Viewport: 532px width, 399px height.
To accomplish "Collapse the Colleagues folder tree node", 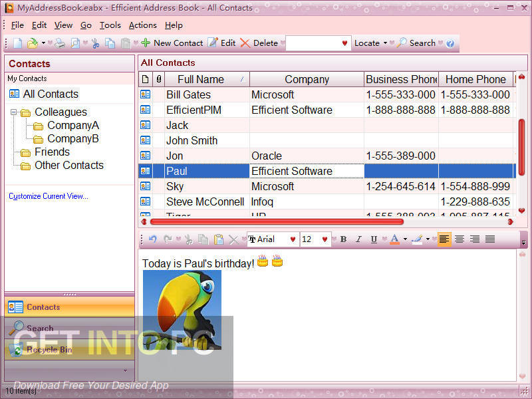I will pyautogui.click(x=13, y=112).
